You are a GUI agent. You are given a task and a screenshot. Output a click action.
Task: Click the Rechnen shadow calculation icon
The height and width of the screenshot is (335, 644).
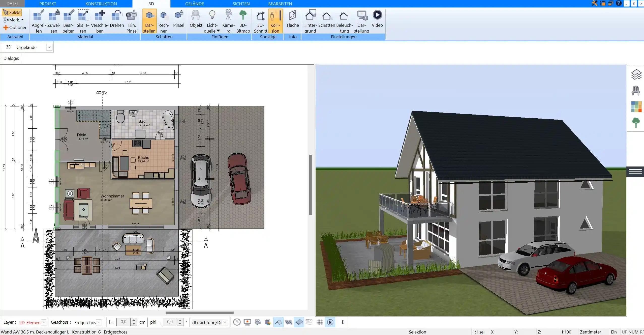[x=164, y=21]
